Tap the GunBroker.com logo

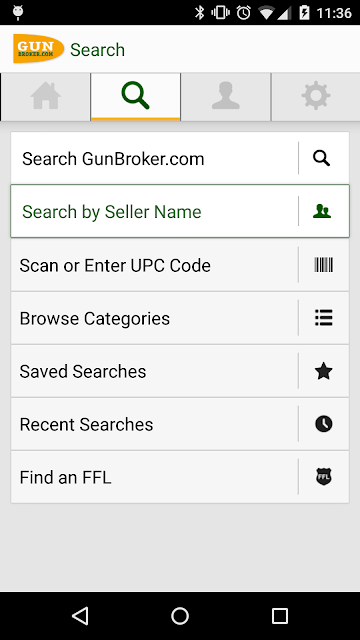tap(38, 49)
